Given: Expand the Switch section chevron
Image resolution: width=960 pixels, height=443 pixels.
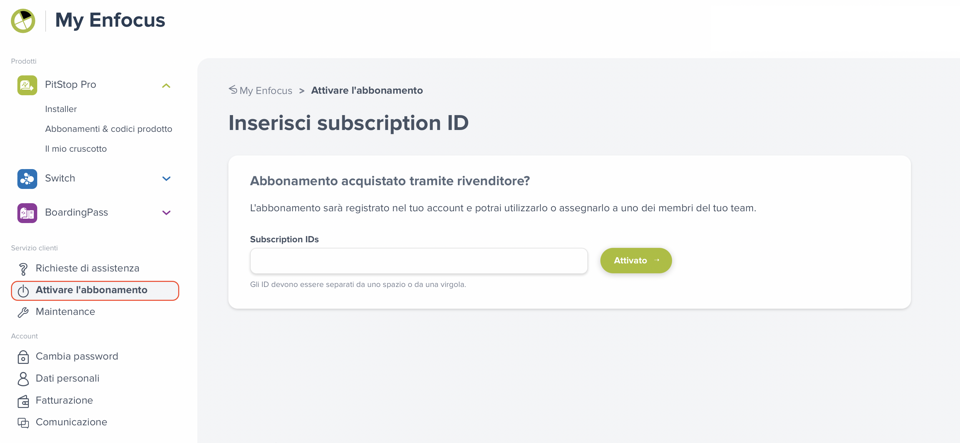Looking at the screenshot, I should pos(166,179).
